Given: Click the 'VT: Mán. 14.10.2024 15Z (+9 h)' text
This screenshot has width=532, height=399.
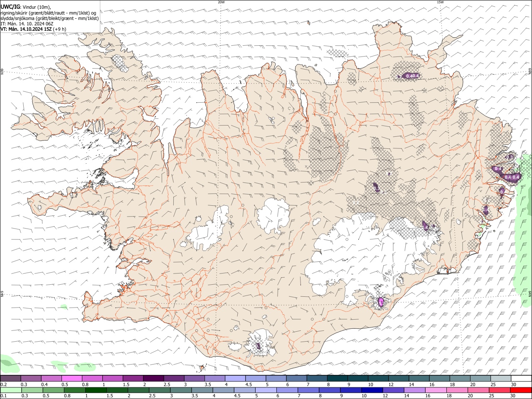Looking at the screenshot, I should pos(33,29).
